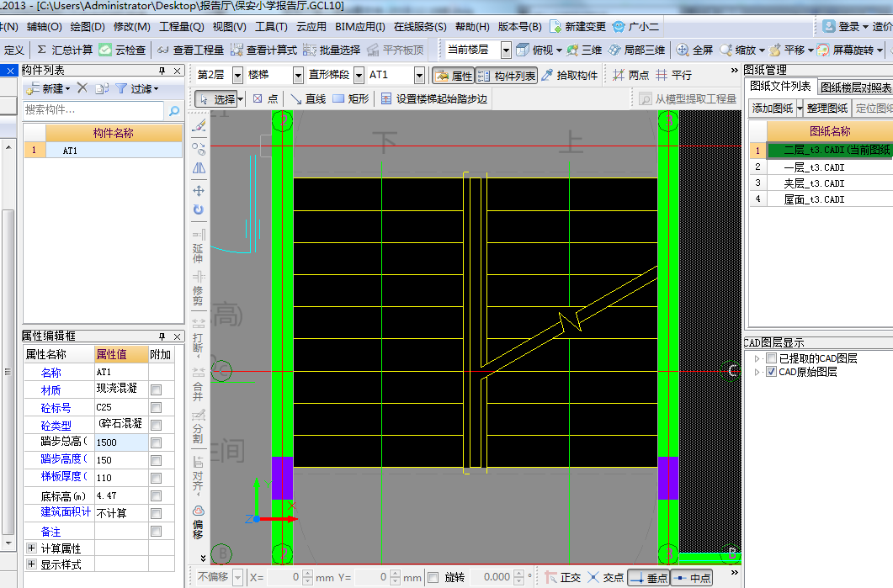Choose the 矩形 rectangle drawing tool
Viewport: 893px width, 588px height.
point(351,98)
